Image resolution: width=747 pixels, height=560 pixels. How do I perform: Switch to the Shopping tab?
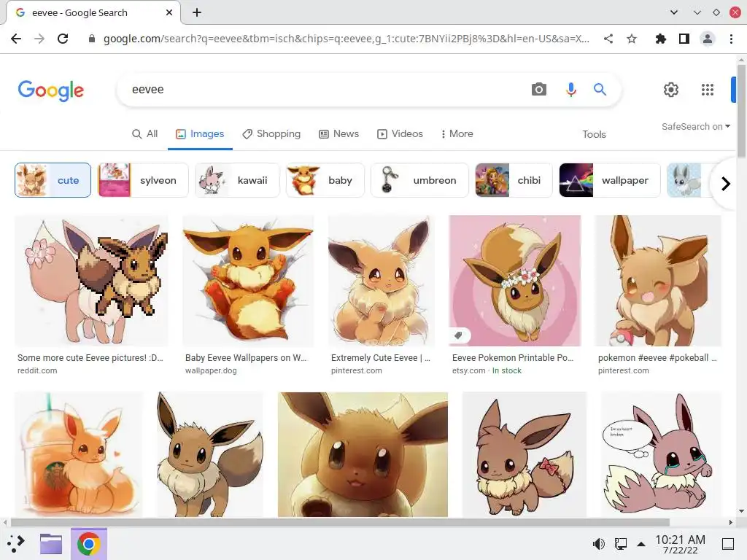[271, 134]
